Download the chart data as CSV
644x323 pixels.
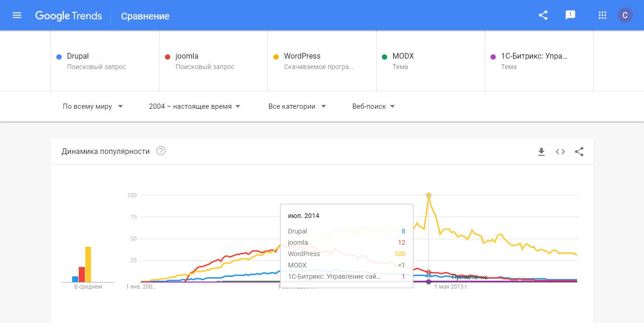[541, 152]
